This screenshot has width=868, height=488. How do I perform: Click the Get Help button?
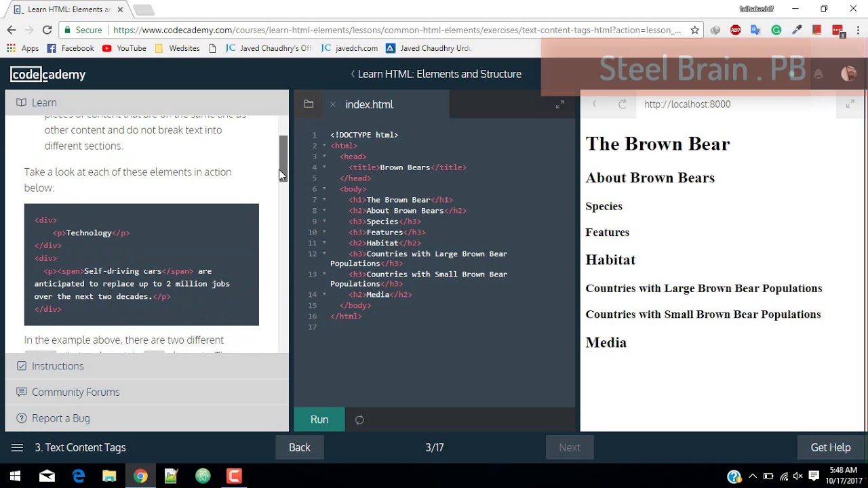pos(831,447)
